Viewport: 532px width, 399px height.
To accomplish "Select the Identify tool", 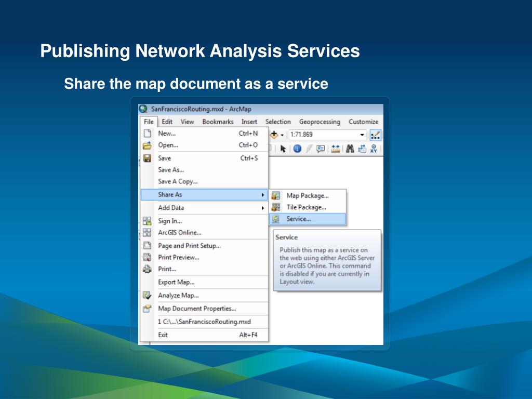I will tap(297, 149).
